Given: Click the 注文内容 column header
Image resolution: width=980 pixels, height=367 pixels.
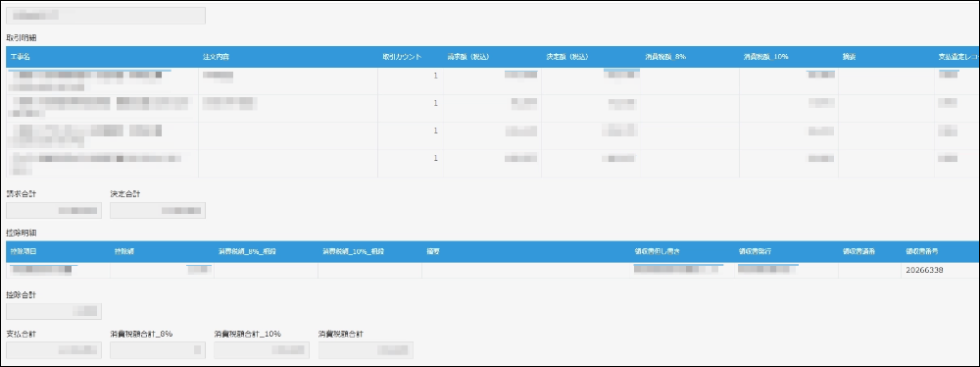Looking at the screenshot, I should point(288,57).
